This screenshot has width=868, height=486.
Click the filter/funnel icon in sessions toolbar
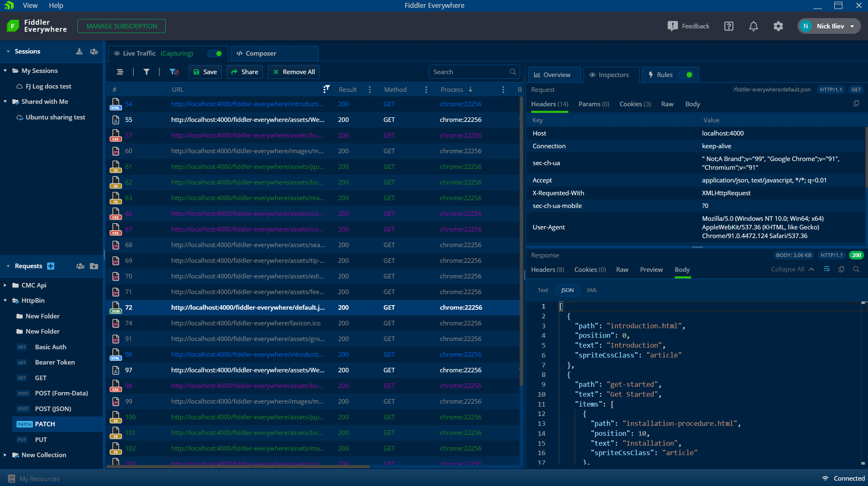[147, 72]
